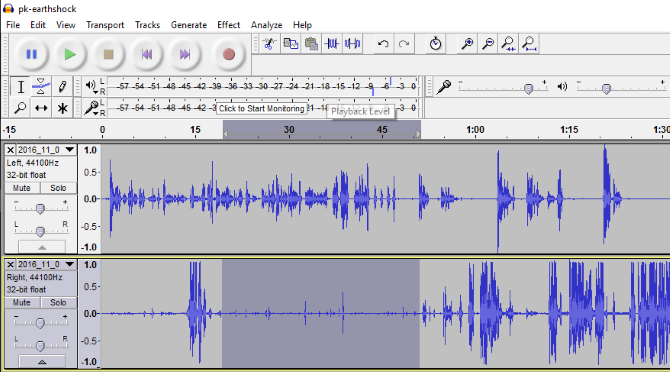Click the 1:00 mark on the timeline ruler
The width and height of the screenshot is (670, 372).
475,129
